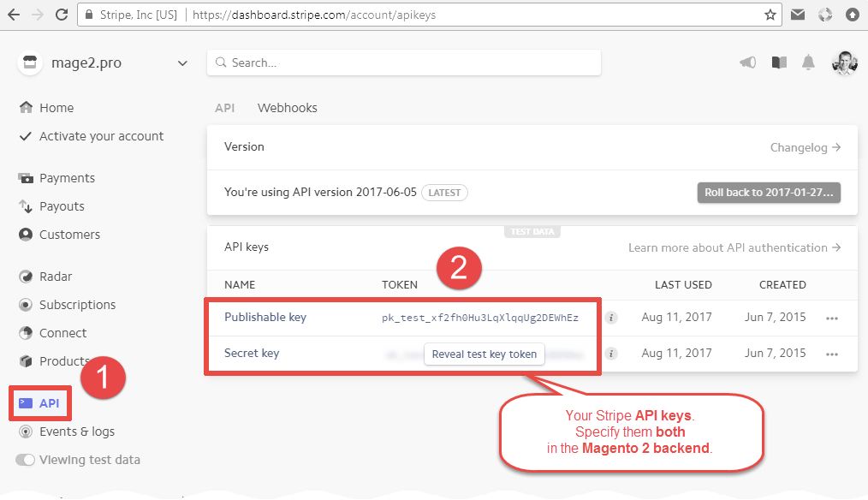Click the TEST DATA label badge
Viewport: 868px width, 500px height.
[x=532, y=231]
